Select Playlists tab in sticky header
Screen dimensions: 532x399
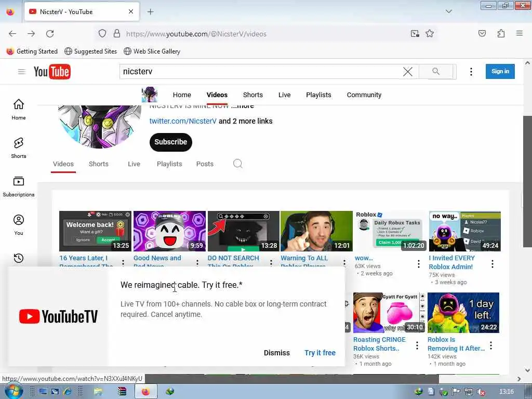pos(318,95)
